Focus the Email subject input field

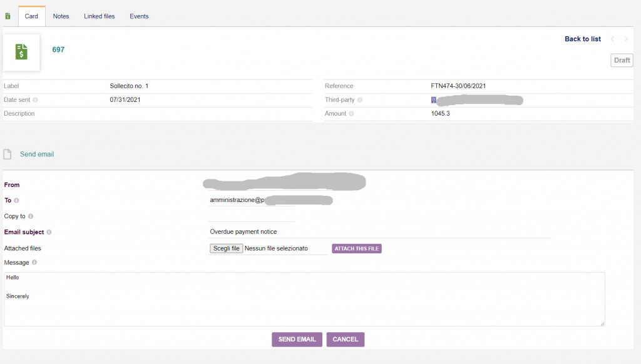(379, 231)
